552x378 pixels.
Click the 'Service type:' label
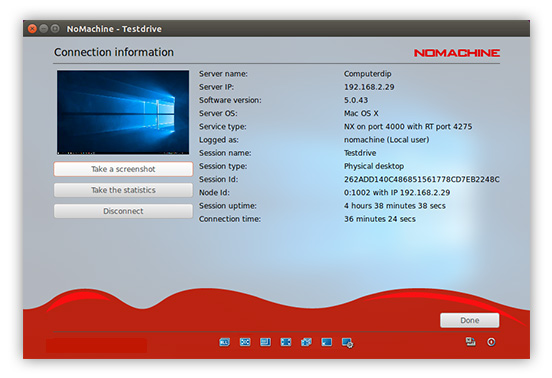tap(222, 127)
